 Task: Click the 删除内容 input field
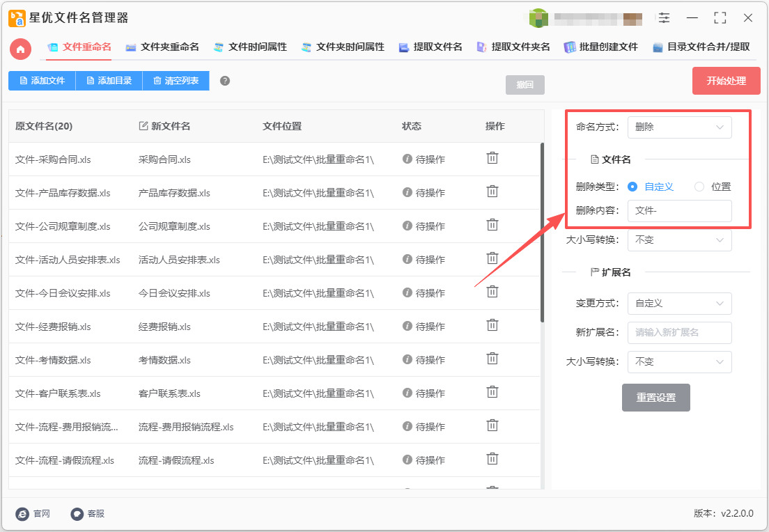click(x=680, y=211)
